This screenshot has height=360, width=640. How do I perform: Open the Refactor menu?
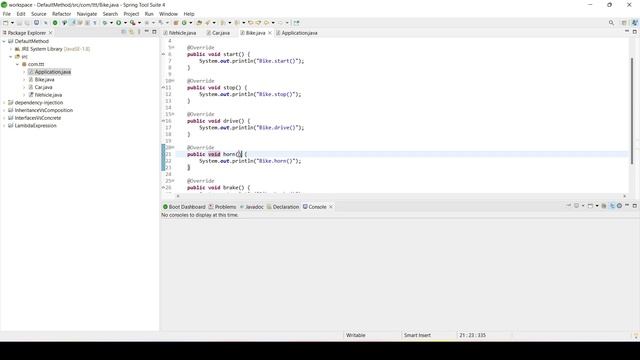click(62, 14)
